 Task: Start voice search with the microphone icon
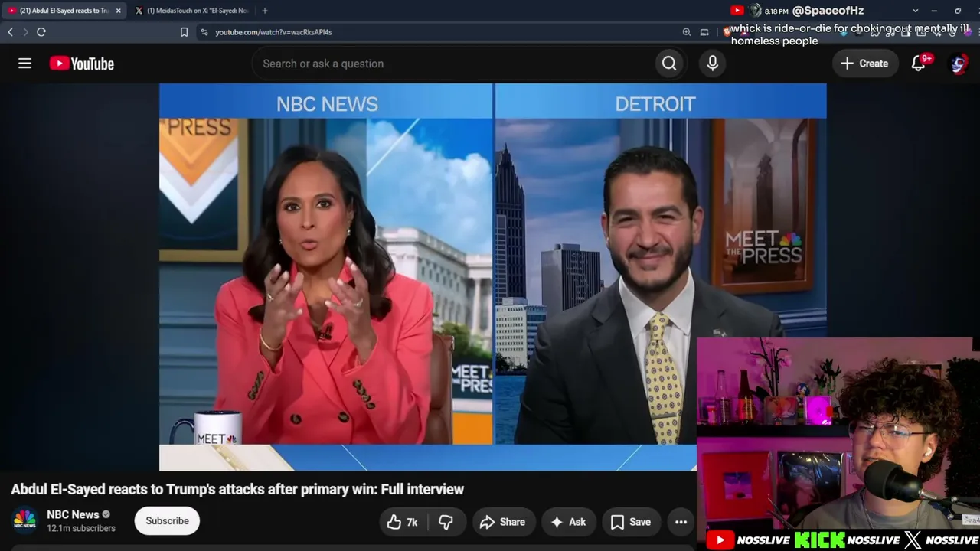click(712, 64)
